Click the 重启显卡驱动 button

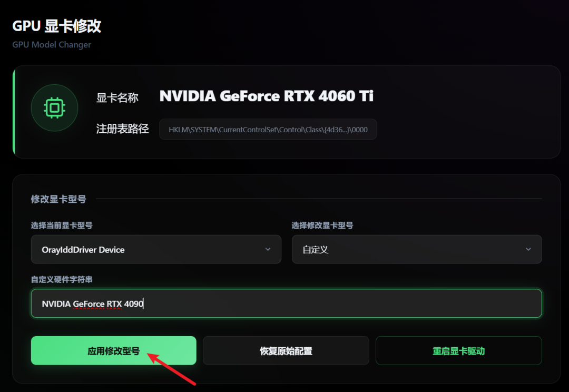point(459,350)
